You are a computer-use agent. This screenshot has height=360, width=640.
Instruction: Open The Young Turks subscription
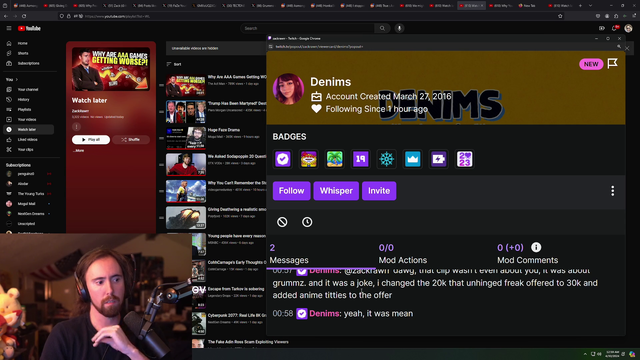coord(31,194)
